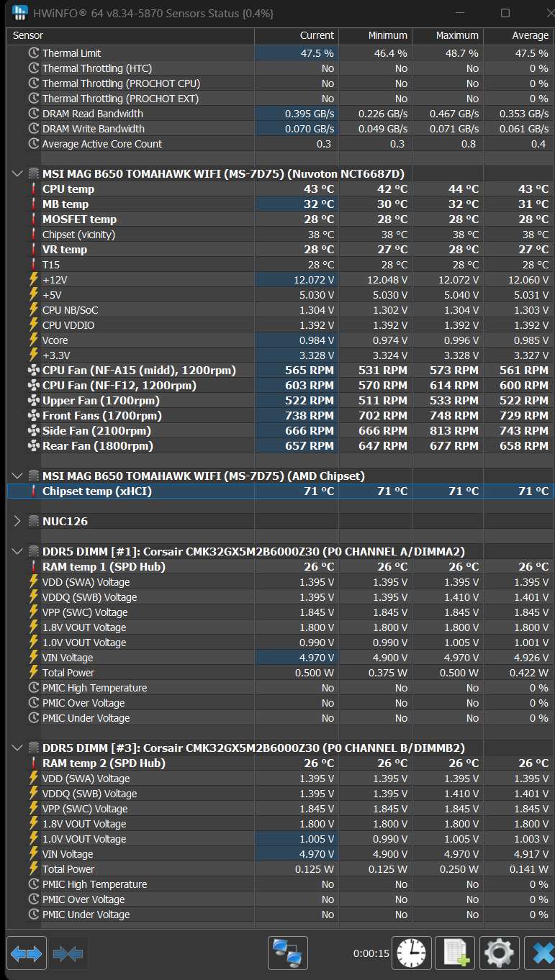Click the clock icon beside DRAM Read Bandwidth
This screenshot has width=555, height=980.
[34, 114]
